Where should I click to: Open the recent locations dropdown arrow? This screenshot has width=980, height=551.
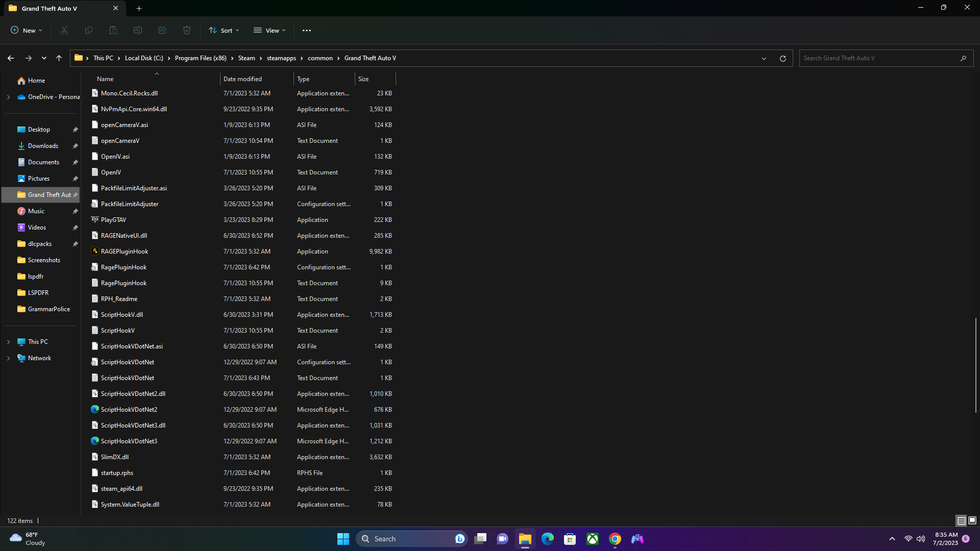[44, 58]
